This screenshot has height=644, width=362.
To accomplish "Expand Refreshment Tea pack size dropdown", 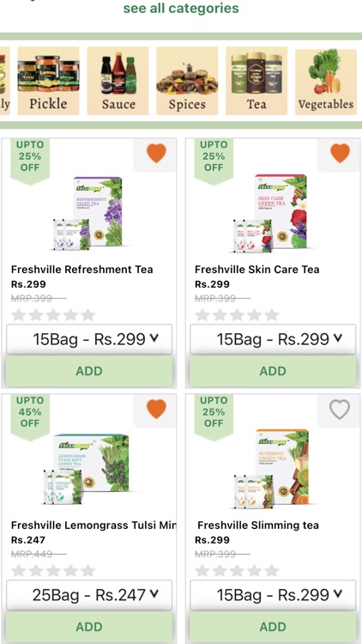I will point(89,339).
